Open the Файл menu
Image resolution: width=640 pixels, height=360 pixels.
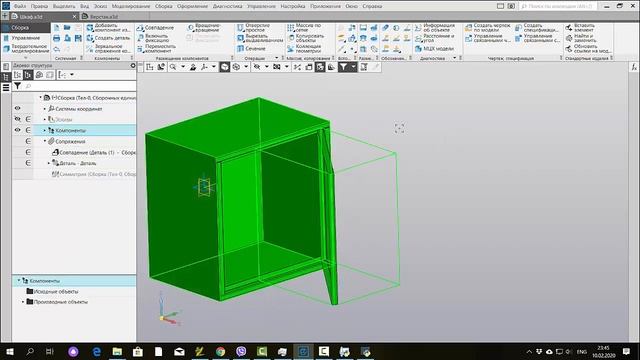(20, 6)
